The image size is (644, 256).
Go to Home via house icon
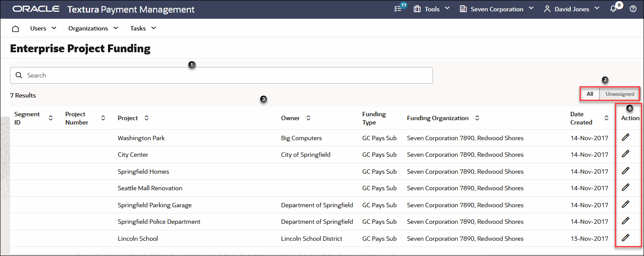[15, 28]
